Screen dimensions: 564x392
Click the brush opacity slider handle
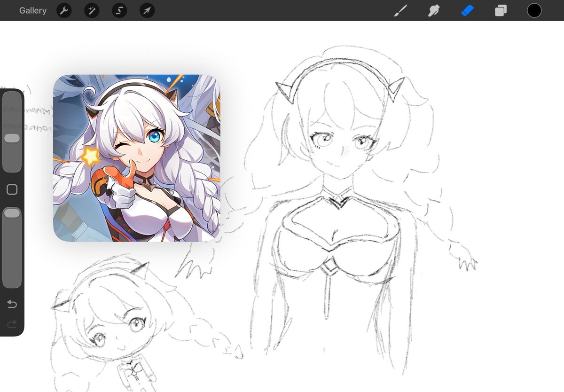(x=12, y=213)
